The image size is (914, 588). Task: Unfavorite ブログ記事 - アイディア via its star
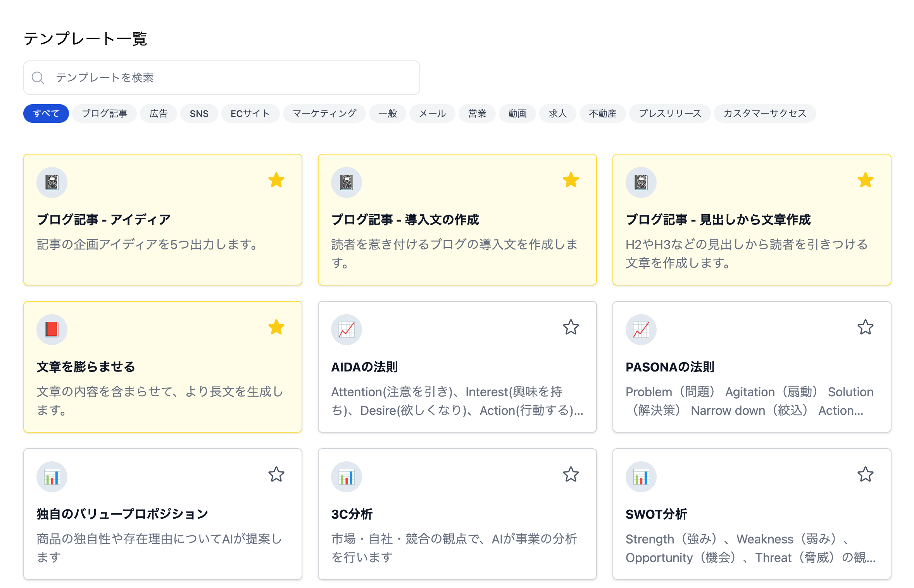(276, 180)
